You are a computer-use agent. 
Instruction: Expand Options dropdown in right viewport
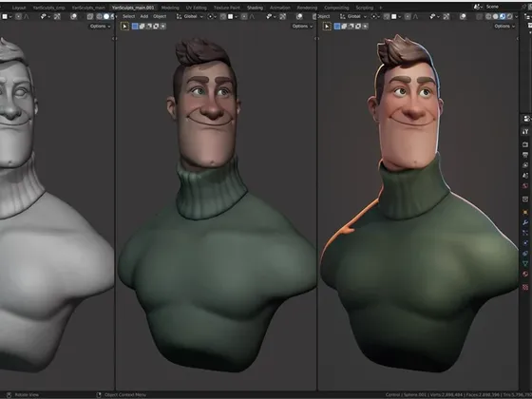coord(504,27)
